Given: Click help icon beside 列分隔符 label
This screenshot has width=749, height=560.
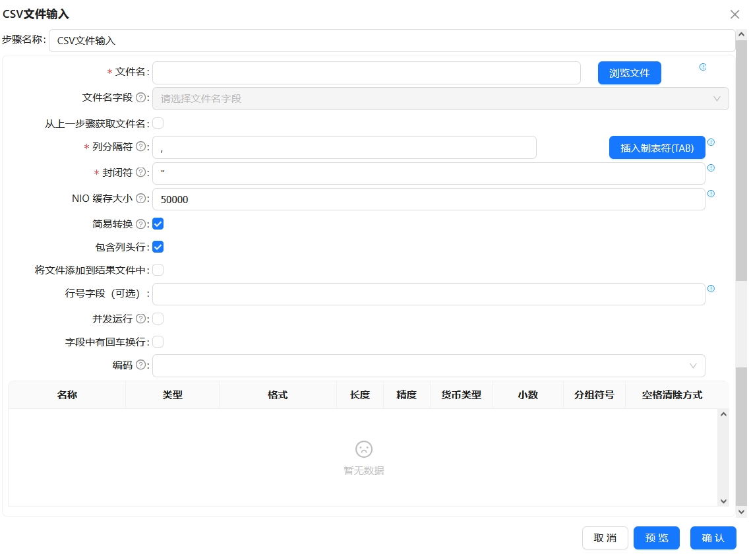Looking at the screenshot, I should pyautogui.click(x=140, y=147).
